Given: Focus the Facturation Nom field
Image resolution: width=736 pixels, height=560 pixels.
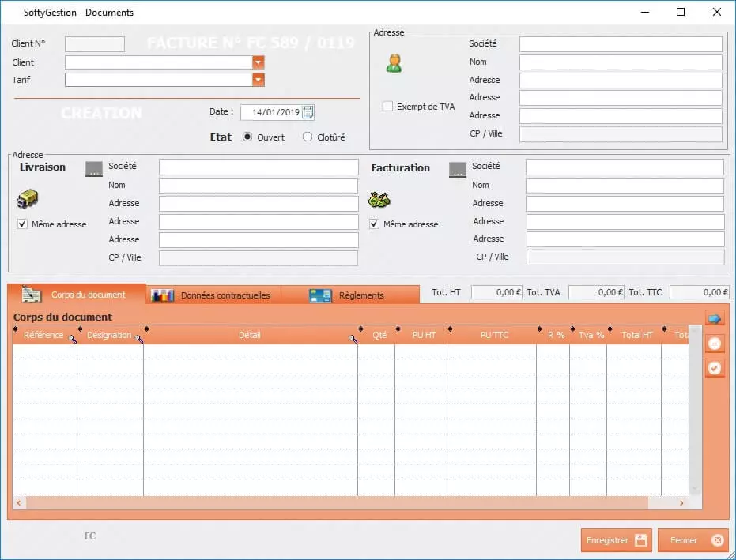Looking at the screenshot, I should (625, 186).
